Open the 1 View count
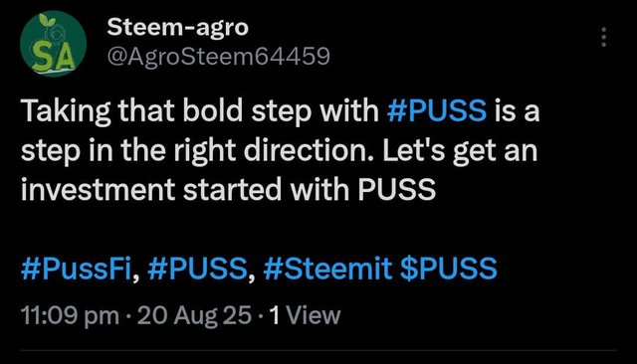Viewport: 637px width, 364px height. [306, 315]
